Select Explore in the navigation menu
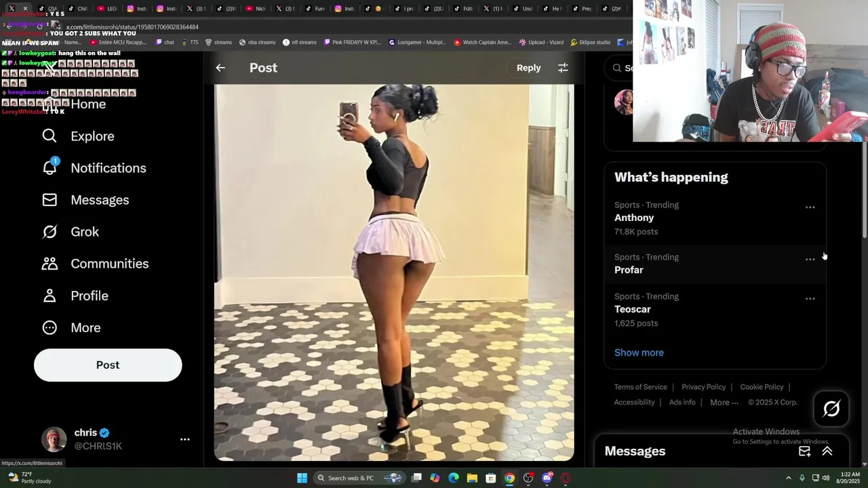This screenshot has height=488, width=868. click(92, 136)
